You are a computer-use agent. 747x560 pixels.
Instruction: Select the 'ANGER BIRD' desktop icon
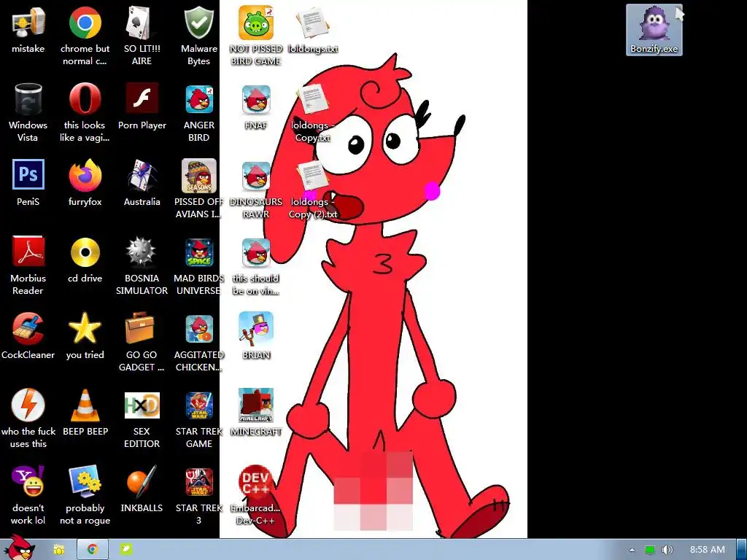(198, 112)
